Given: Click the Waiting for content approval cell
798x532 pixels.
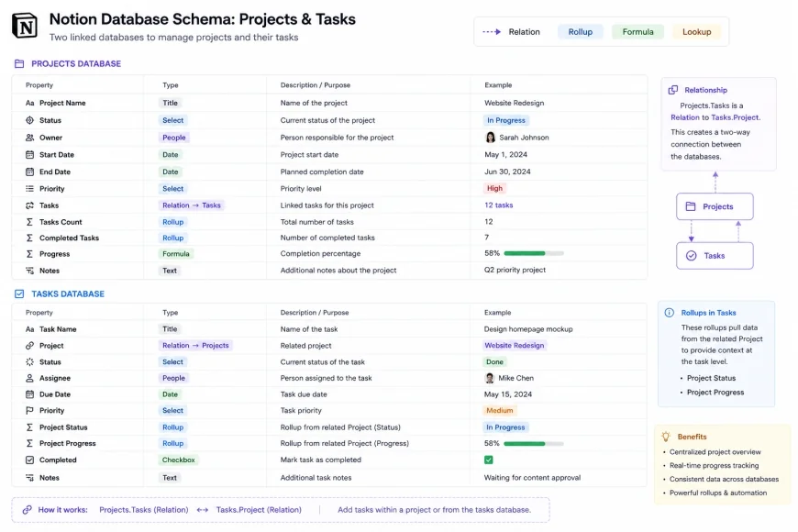Looking at the screenshot, I should (x=532, y=478).
